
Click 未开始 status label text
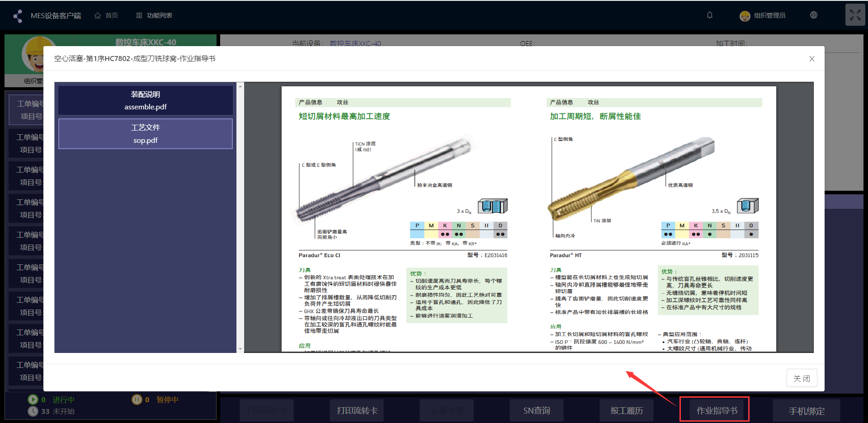tap(64, 411)
